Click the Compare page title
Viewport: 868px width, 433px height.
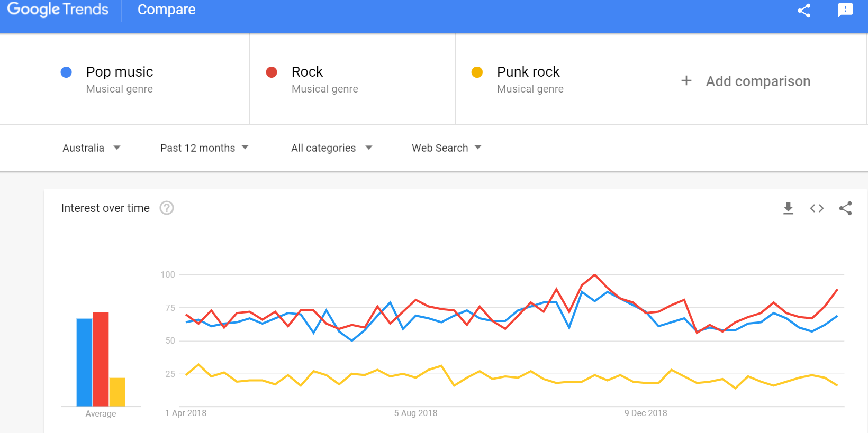166,10
